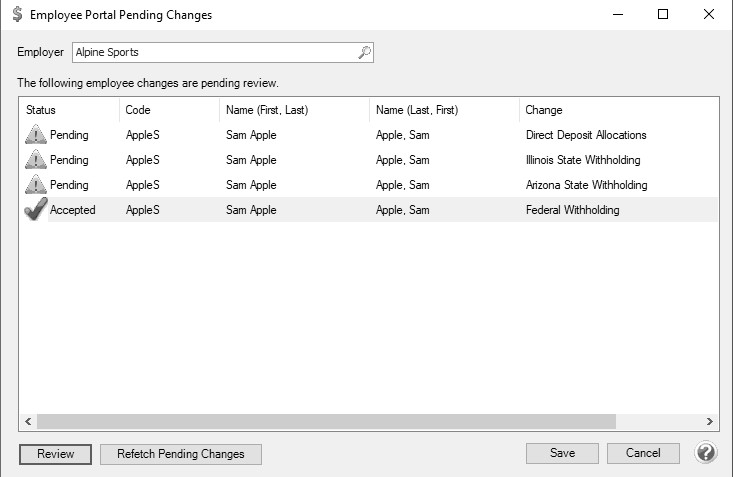The image size is (733, 477).
Task: Select the Illinois State Withholding row
Action: point(368,160)
